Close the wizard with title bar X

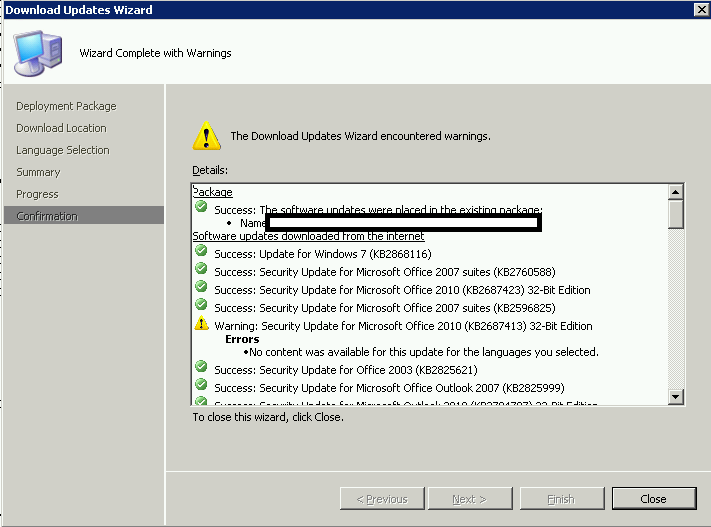(701, 10)
